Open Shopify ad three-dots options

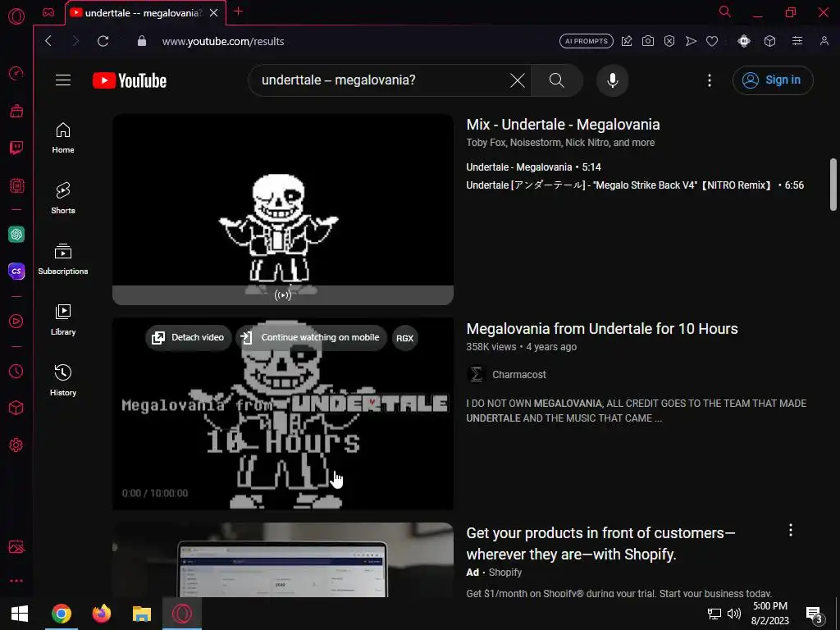point(790,531)
